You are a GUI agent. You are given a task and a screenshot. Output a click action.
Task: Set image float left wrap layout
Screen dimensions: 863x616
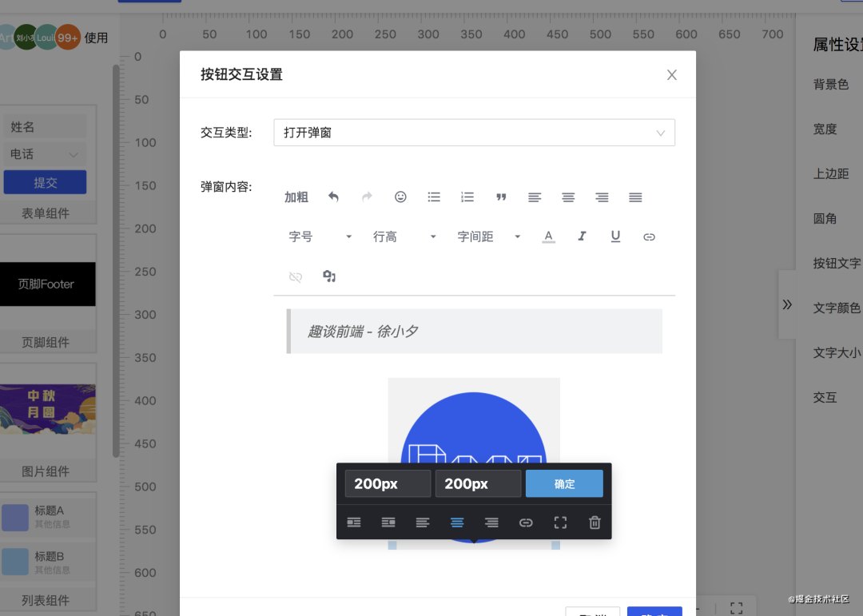pos(354,523)
